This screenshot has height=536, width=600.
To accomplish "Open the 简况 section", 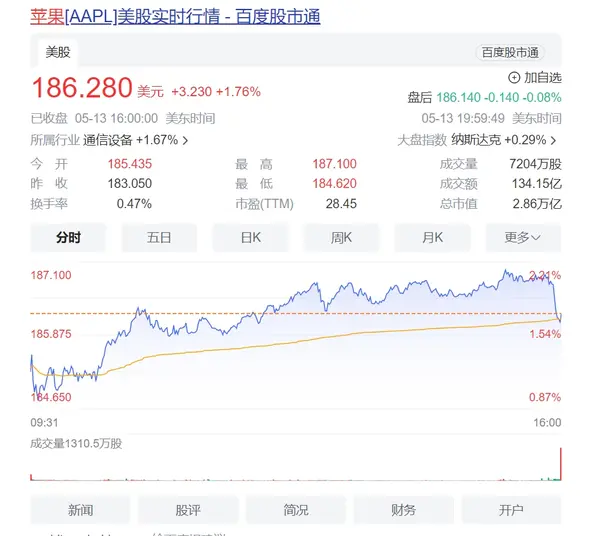I will 296,510.
